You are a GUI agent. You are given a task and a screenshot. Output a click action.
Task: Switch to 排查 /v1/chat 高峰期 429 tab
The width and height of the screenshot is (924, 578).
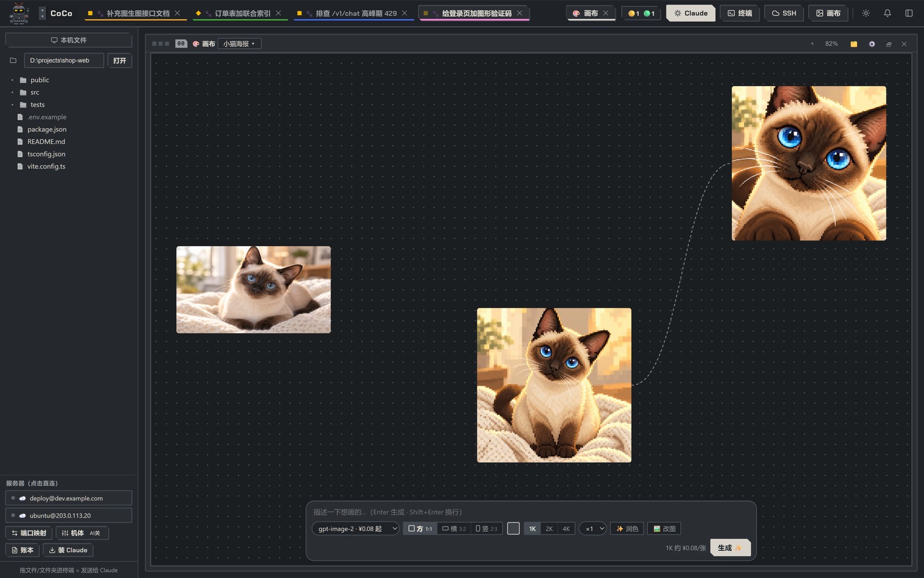tap(353, 13)
